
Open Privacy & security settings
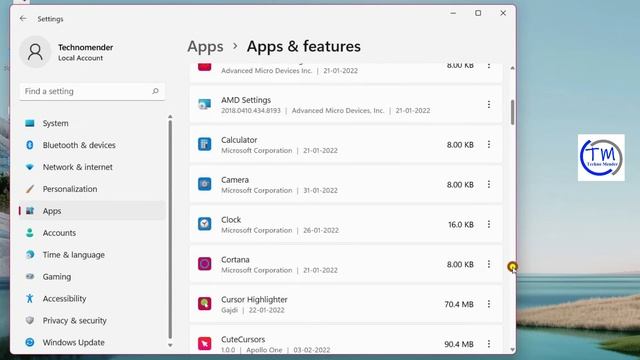click(x=92, y=321)
